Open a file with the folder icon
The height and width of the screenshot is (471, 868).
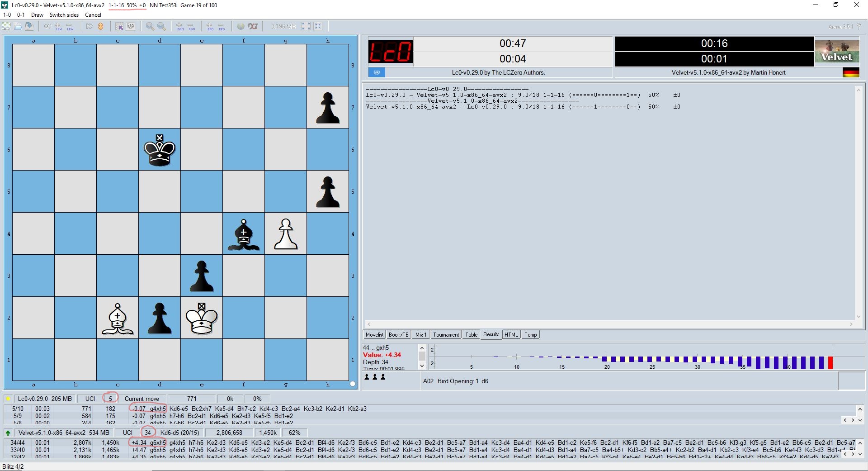pyautogui.click(x=18, y=26)
